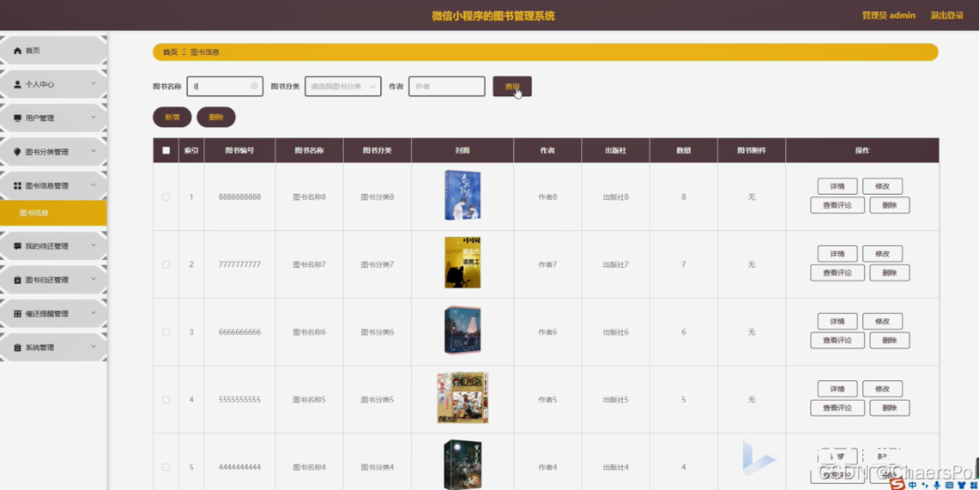Check the checkbox for row 图书名称8

(x=165, y=197)
